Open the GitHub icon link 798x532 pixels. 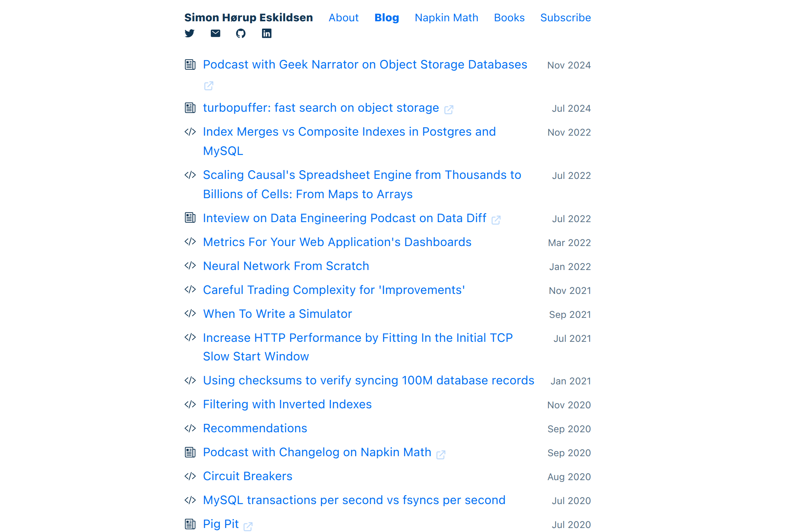tap(241, 33)
